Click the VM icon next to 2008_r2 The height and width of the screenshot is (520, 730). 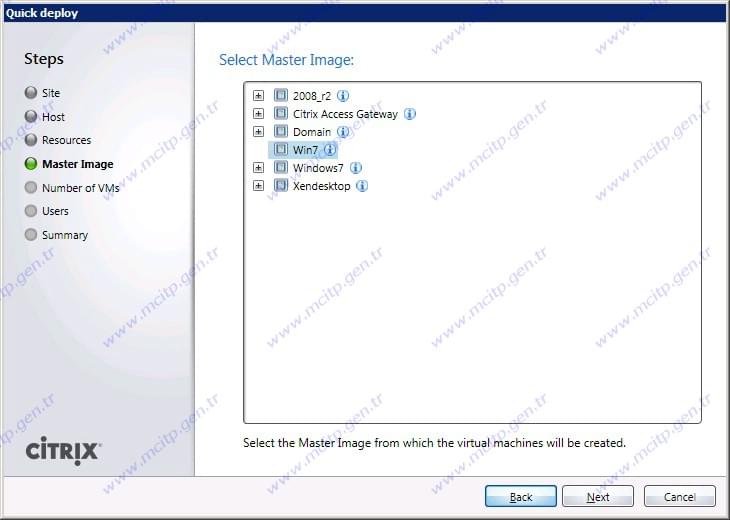(281, 95)
